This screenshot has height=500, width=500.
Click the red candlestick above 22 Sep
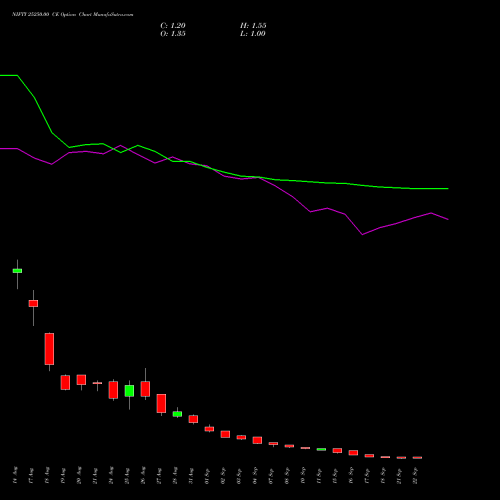417,458
